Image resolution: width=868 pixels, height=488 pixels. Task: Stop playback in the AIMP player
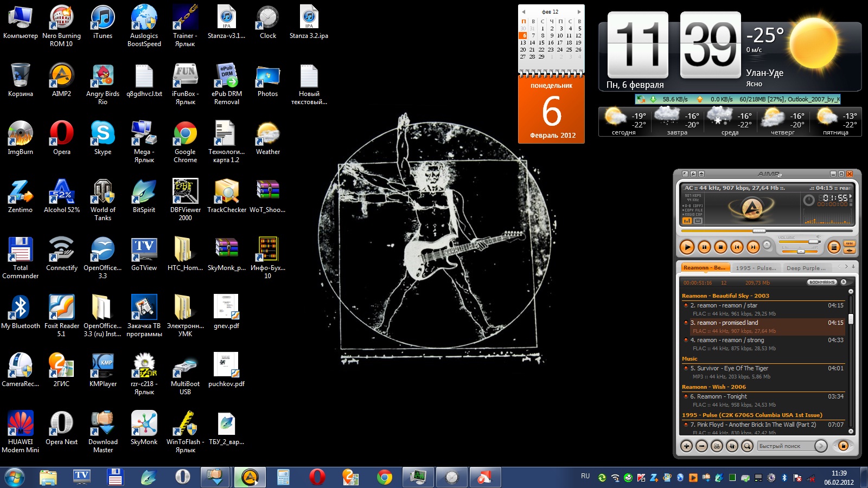tap(720, 247)
